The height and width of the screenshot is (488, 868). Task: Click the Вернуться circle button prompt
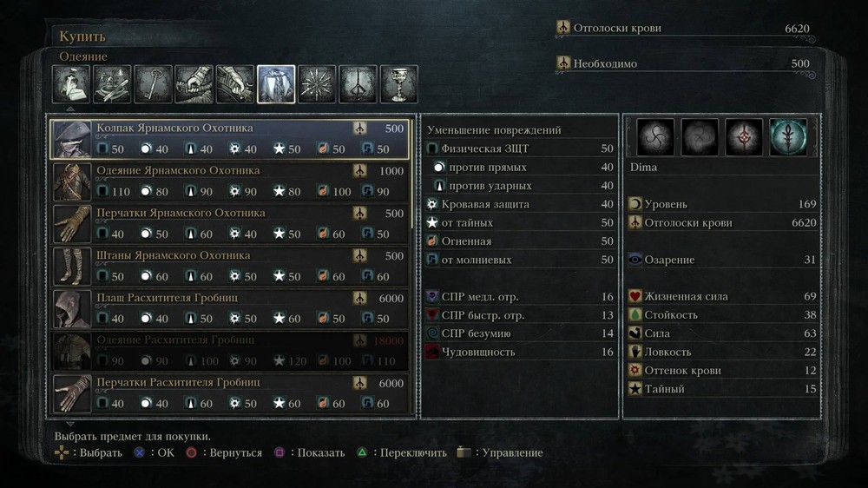click(224, 452)
